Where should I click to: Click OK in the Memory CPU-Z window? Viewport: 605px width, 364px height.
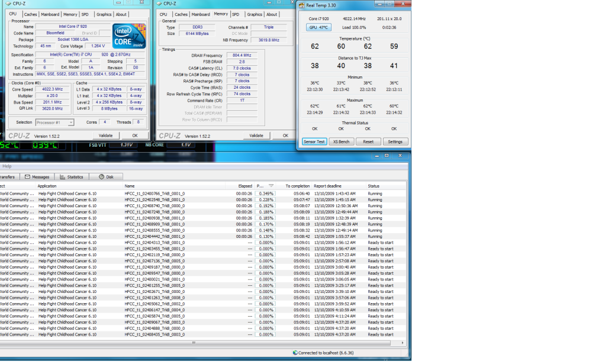click(x=285, y=136)
